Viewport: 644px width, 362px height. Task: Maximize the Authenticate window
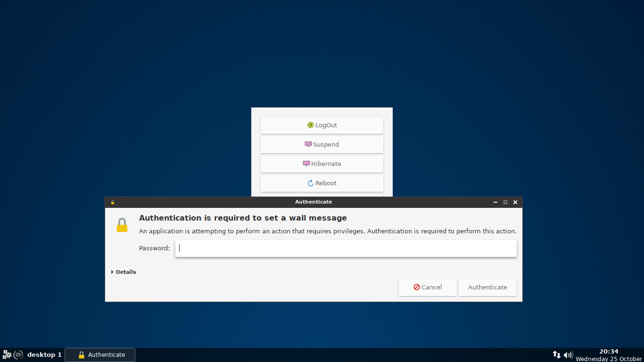pyautogui.click(x=505, y=202)
